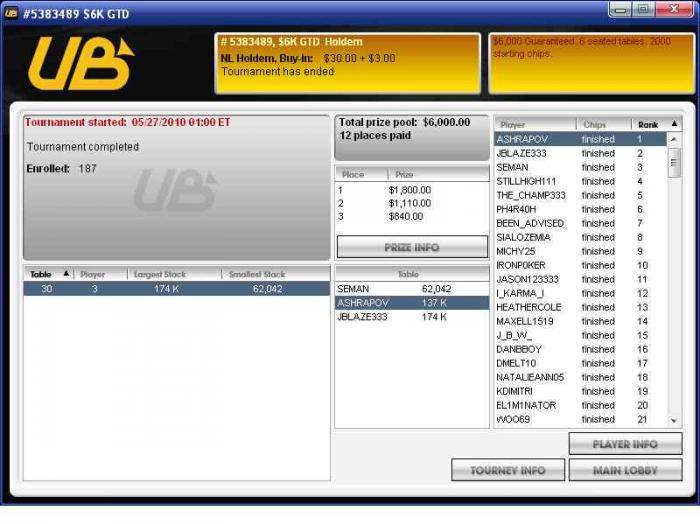Click the UB icon in the title bar

coord(11,13)
